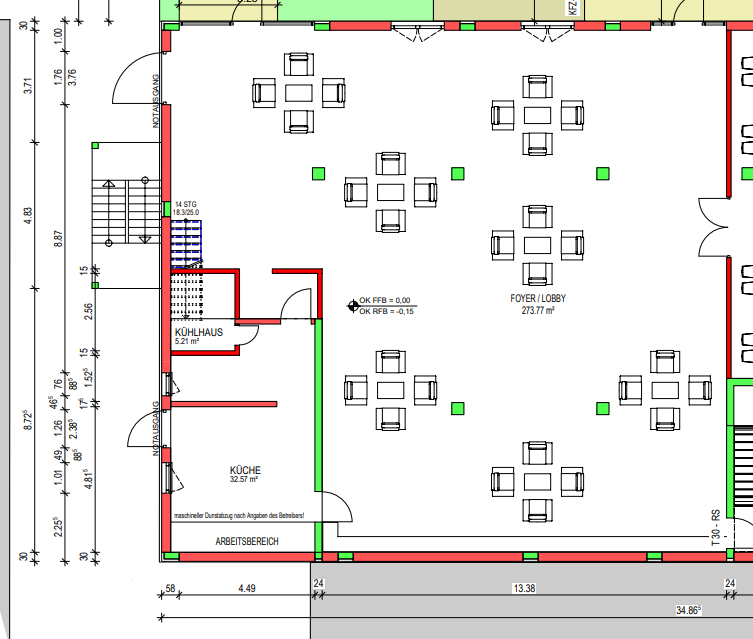
Task: Select the 3.76 dimension value
Action: [72, 77]
